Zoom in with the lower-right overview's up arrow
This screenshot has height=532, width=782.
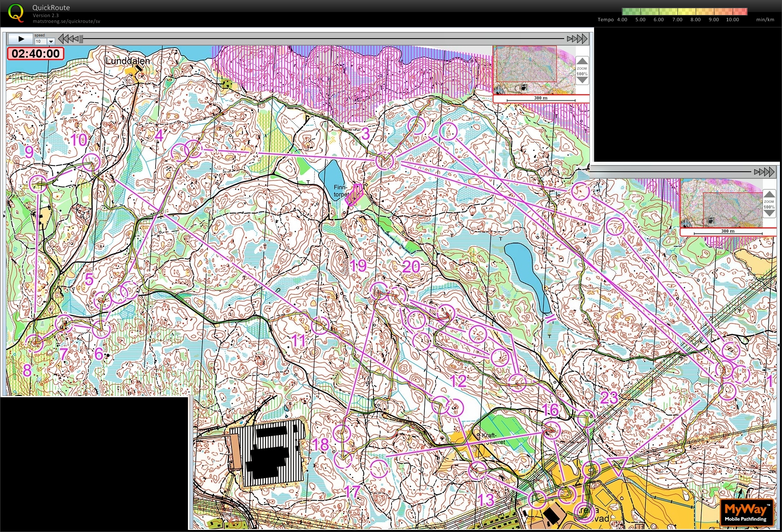(x=769, y=194)
